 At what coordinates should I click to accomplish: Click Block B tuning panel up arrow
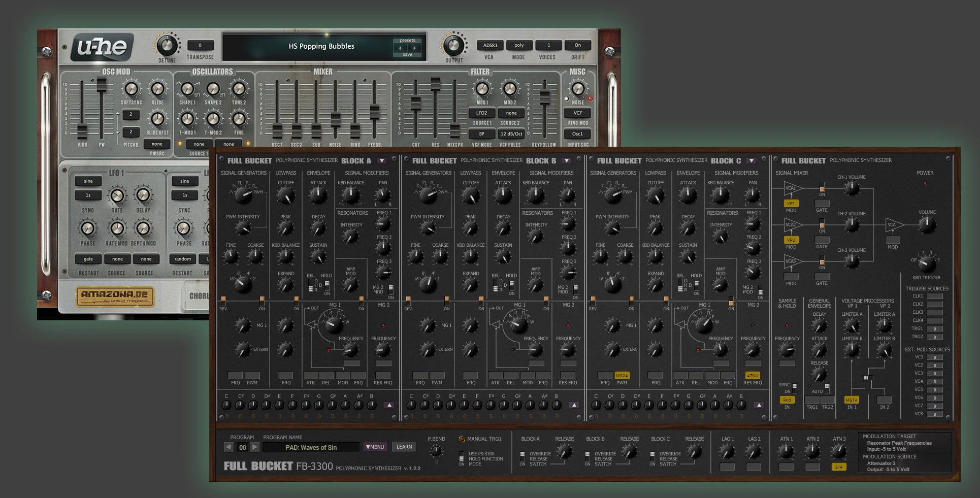click(574, 405)
